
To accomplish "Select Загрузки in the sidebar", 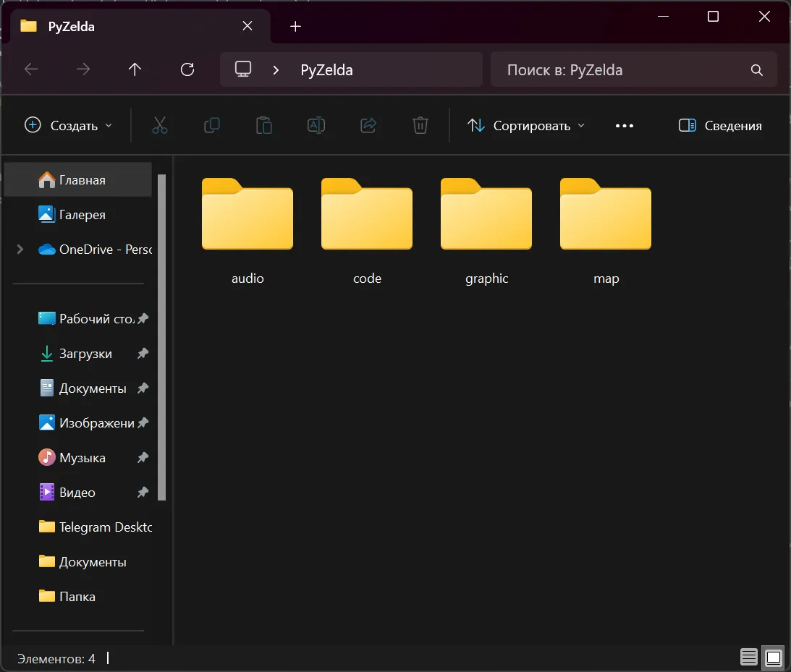I will coord(85,354).
